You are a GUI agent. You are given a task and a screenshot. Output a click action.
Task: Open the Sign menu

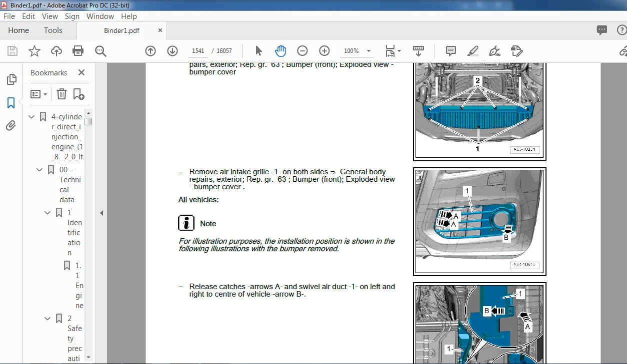72,16
